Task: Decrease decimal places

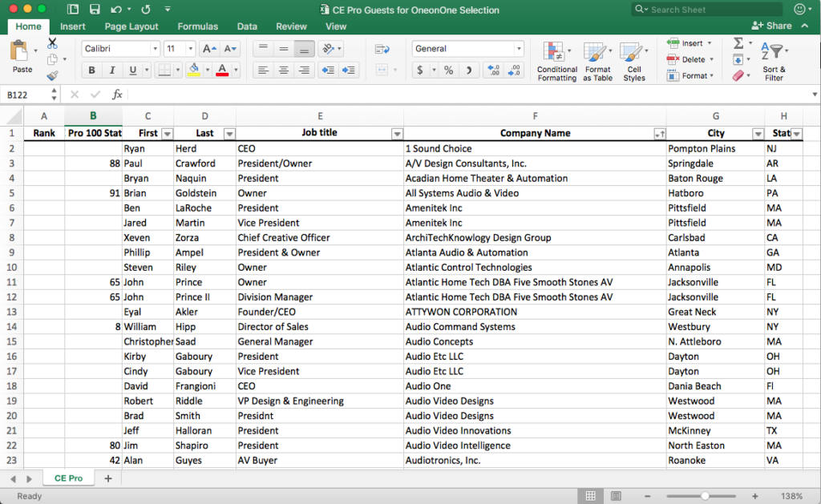Action: pos(514,71)
